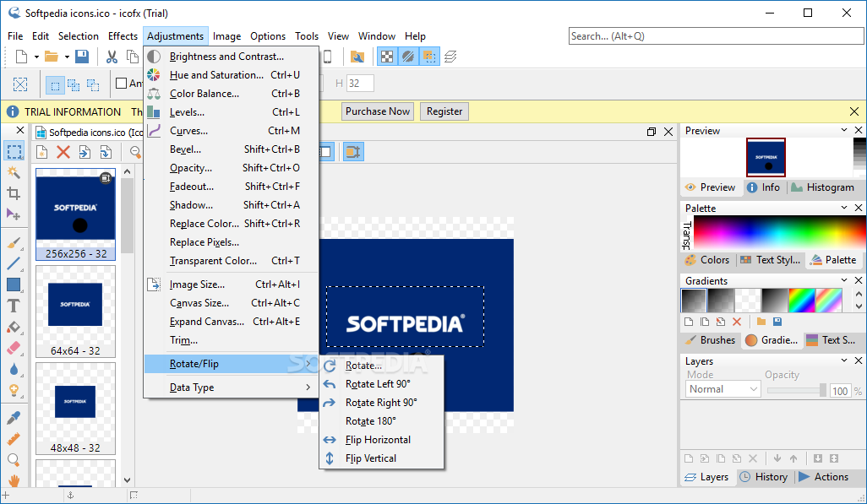867x504 pixels.
Task: Toggle the highlighted image frame view button
Action: 352,151
